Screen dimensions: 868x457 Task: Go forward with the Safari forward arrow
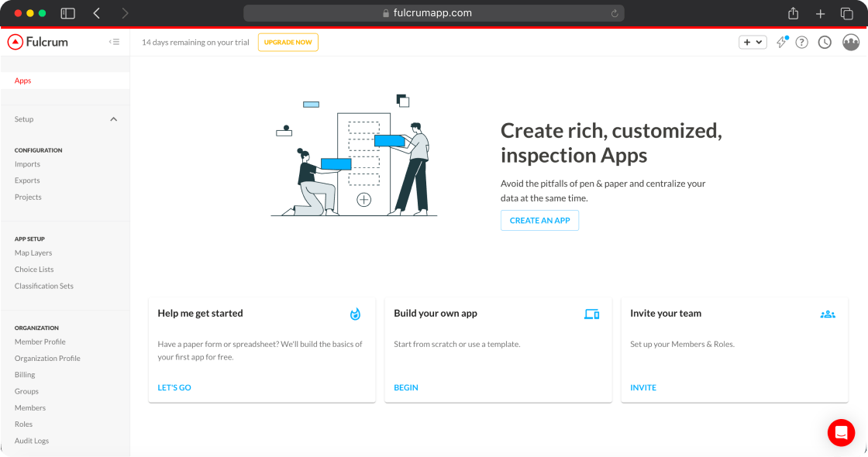click(125, 13)
